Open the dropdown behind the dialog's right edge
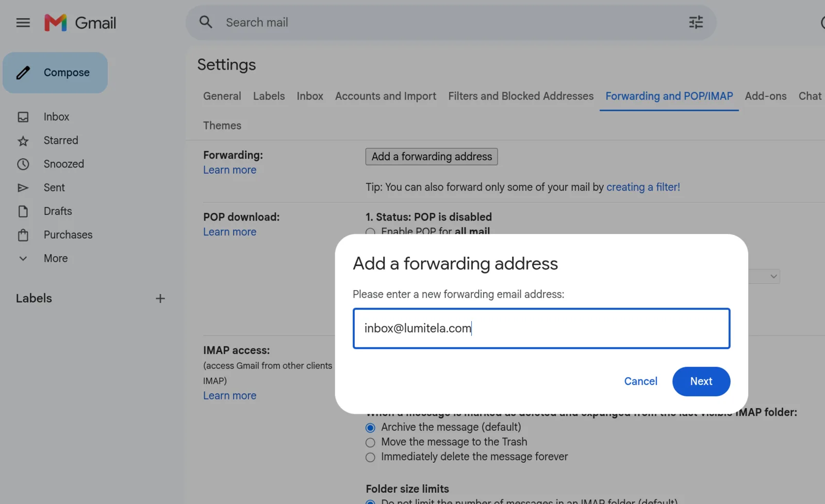This screenshot has width=825, height=504. coord(765,276)
